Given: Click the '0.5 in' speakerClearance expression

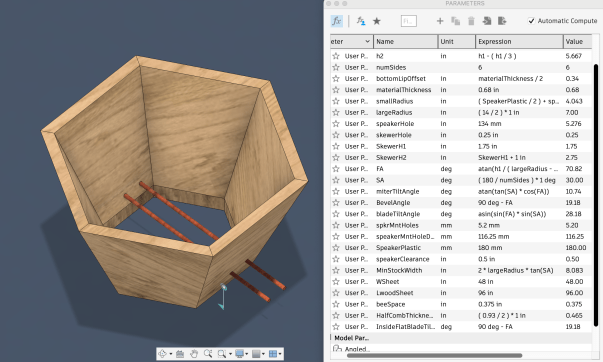Looking at the screenshot, I should click(486, 259).
